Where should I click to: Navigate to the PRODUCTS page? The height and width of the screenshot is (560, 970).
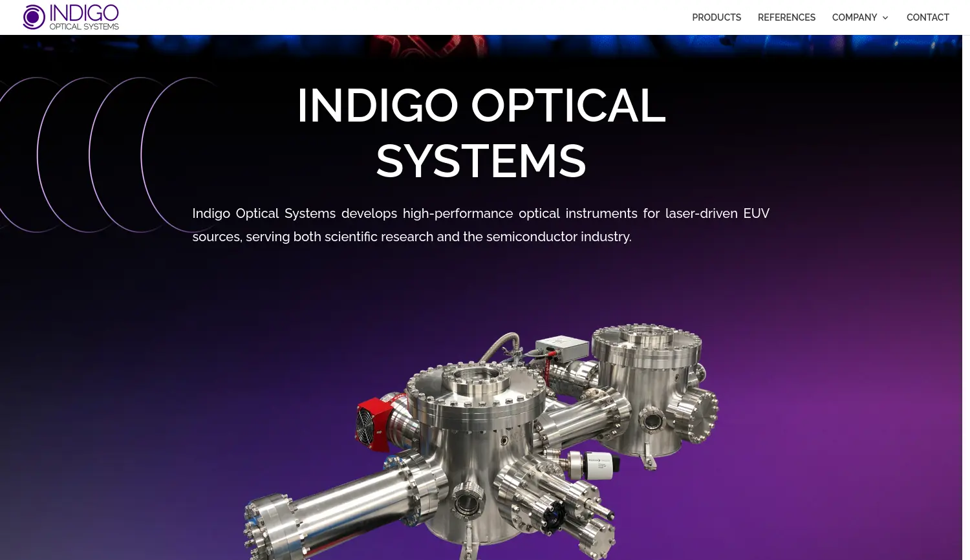[x=717, y=17]
